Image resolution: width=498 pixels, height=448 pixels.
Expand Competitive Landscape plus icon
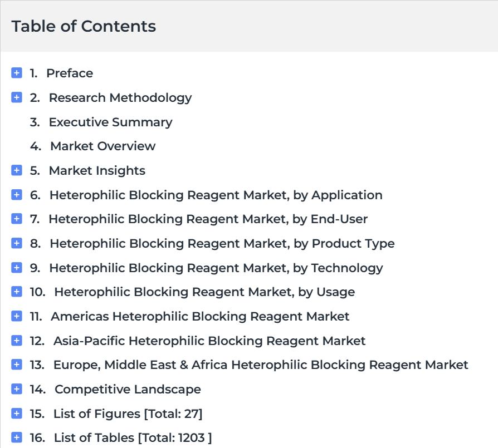pyautogui.click(x=17, y=389)
